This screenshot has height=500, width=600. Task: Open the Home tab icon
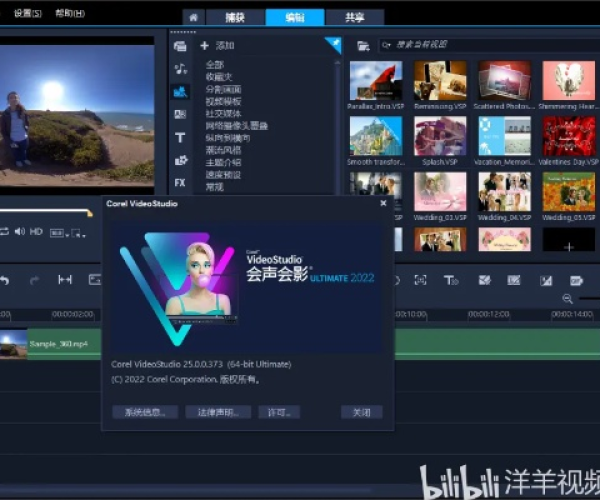(x=194, y=17)
